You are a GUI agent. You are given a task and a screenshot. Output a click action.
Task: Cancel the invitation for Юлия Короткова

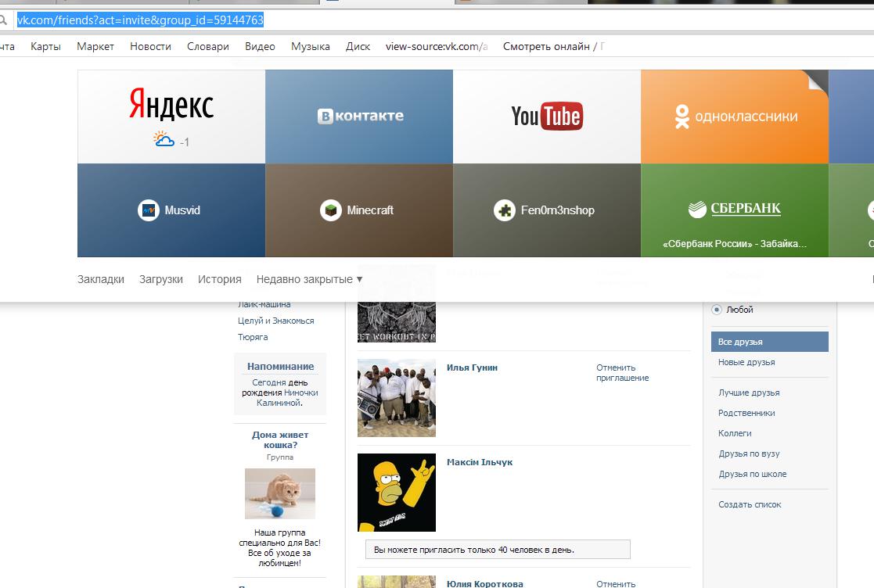tap(615, 583)
